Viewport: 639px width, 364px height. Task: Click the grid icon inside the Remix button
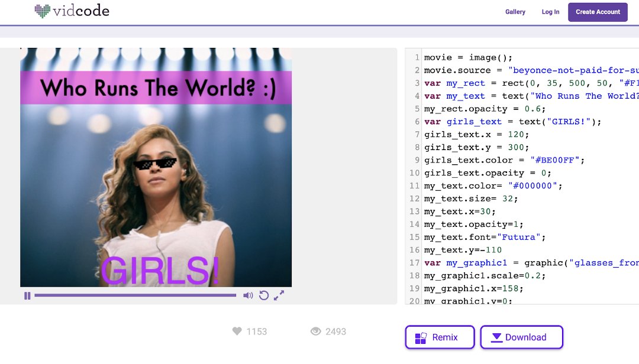pos(421,337)
